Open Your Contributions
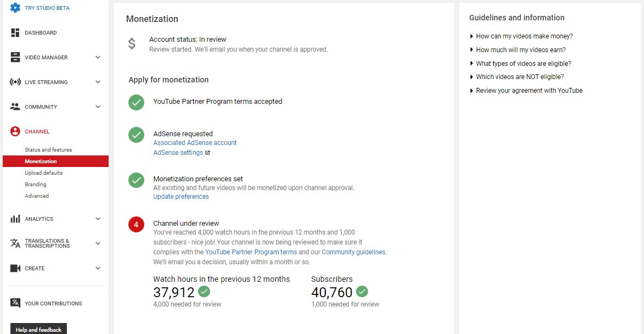The width and height of the screenshot is (644, 334). pyautogui.click(x=53, y=304)
